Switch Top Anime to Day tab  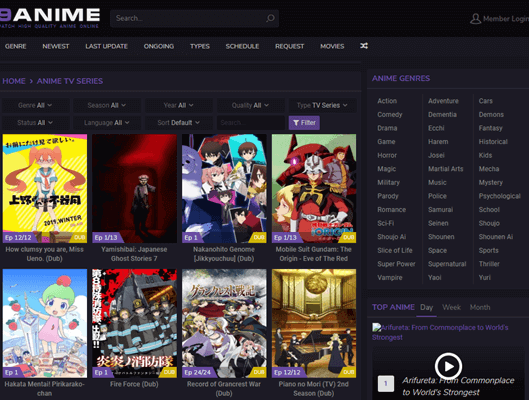(x=426, y=308)
